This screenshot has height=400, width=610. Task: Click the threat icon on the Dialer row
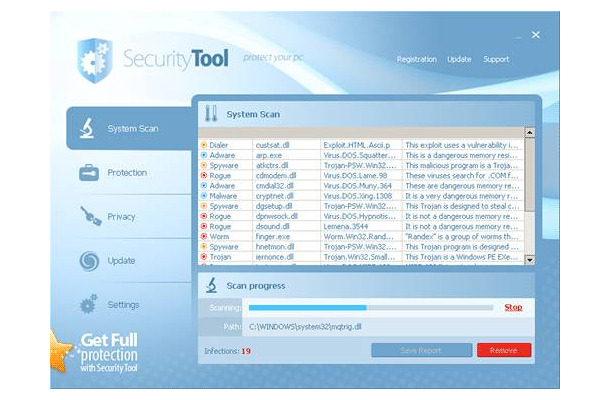coord(203,145)
